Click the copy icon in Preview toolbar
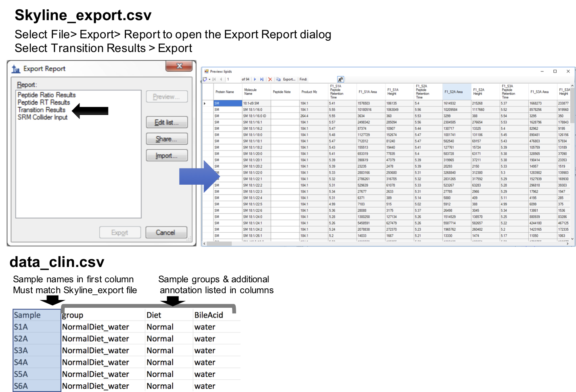The height and width of the screenshot is (392, 576). 278,79
